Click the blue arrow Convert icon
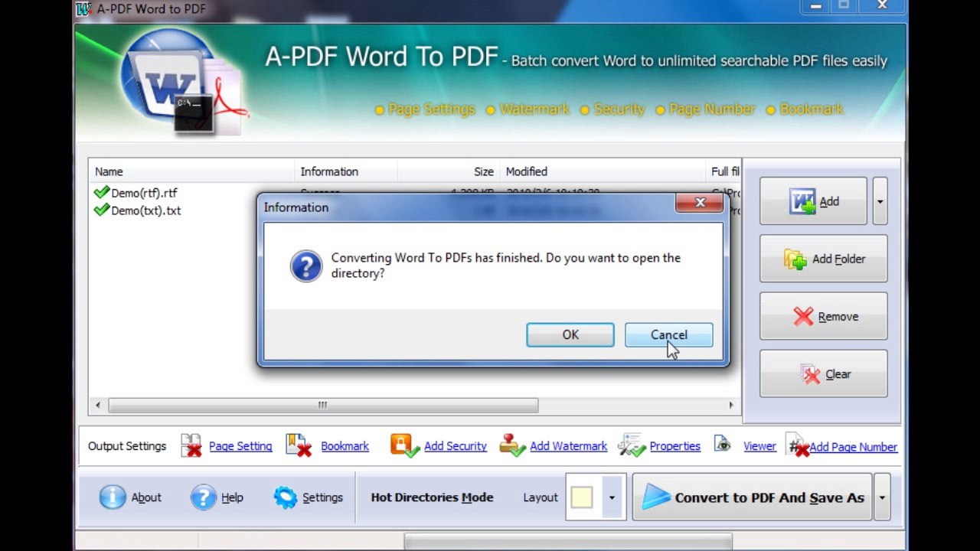The width and height of the screenshot is (980, 551). pos(656,497)
